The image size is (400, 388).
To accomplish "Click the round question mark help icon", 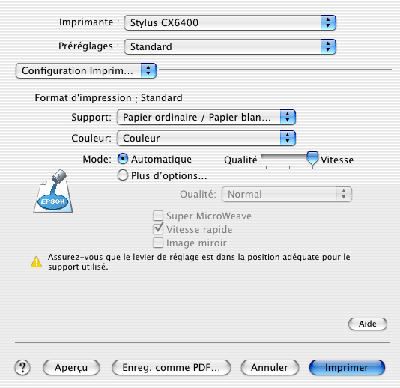I will tap(22, 368).
